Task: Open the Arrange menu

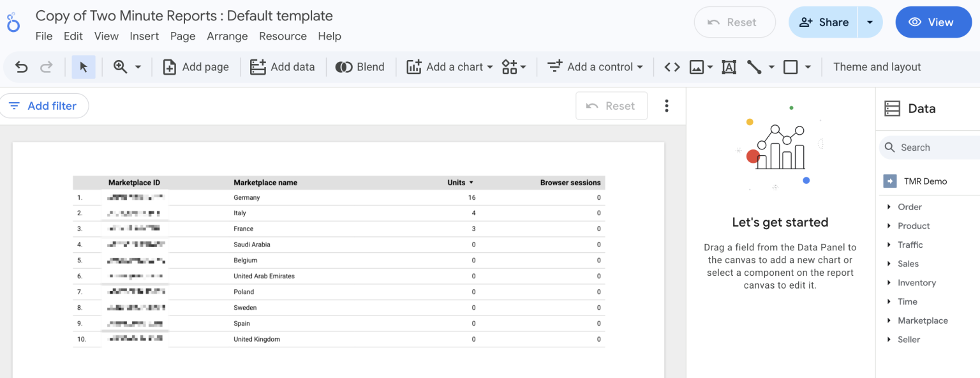Action: point(227,36)
